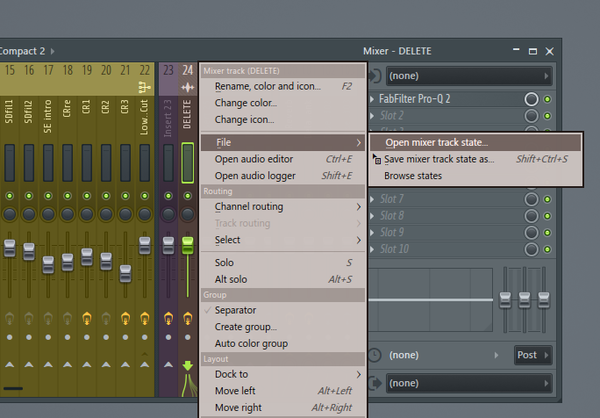Select Auto color group option
This screenshot has width=600, height=418.
click(x=283, y=344)
